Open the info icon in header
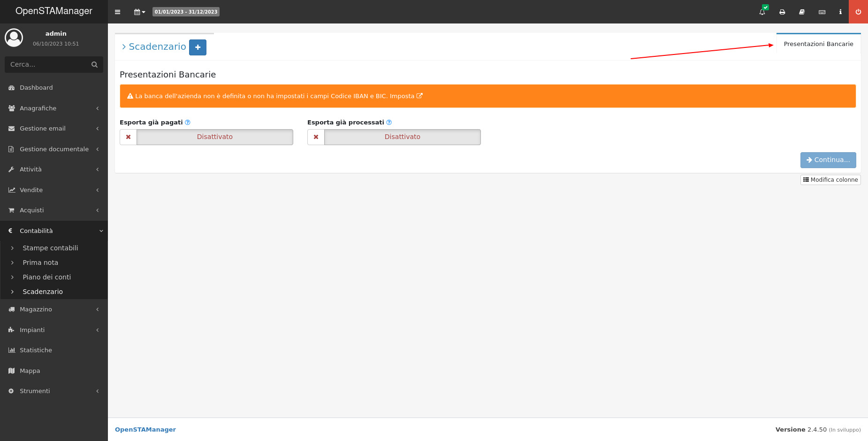868x441 pixels. (840, 12)
